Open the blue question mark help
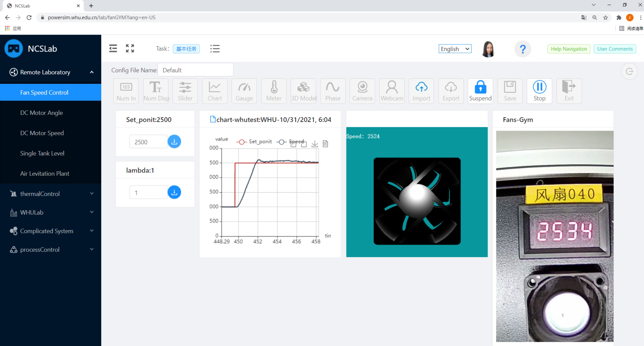This screenshot has height=346, width=644. 522,49
